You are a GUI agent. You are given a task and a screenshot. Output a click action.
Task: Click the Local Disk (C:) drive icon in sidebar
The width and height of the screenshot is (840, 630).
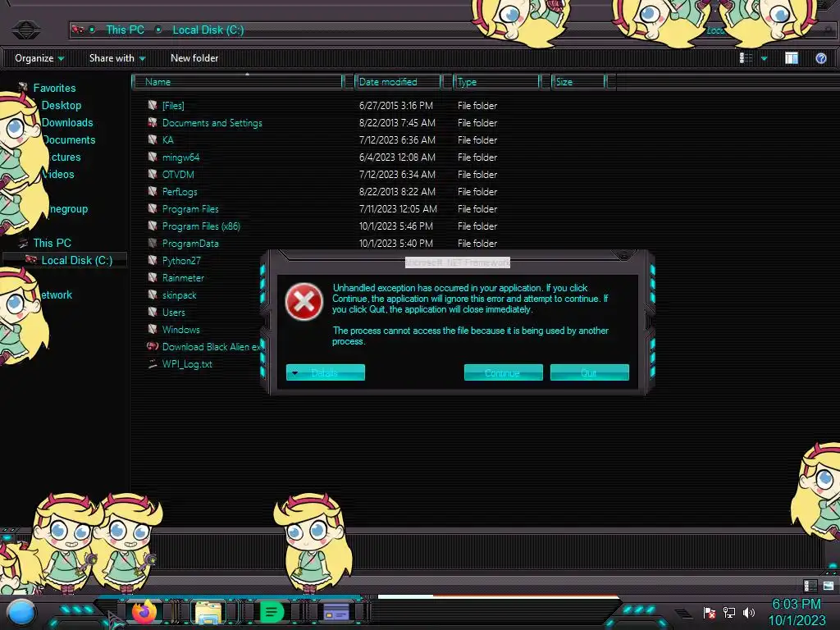click(31, 260)
